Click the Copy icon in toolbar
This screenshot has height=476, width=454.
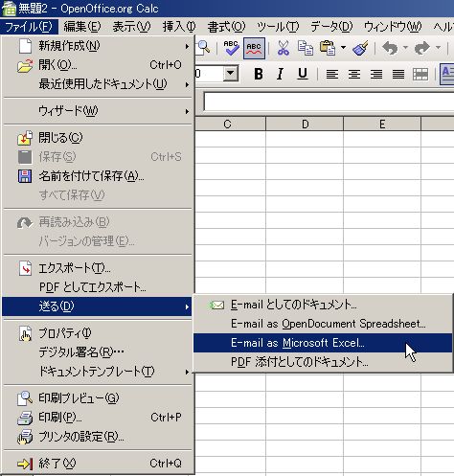306,48
